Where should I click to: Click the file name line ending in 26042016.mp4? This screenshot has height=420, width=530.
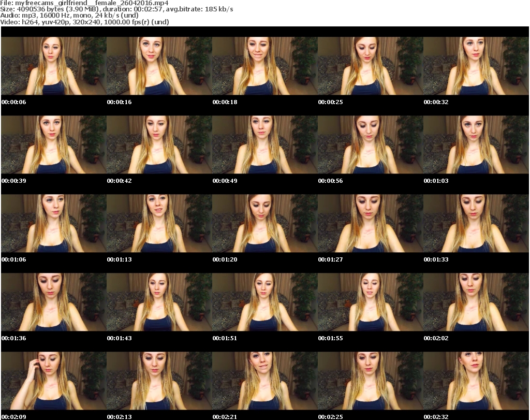[84, 3]
